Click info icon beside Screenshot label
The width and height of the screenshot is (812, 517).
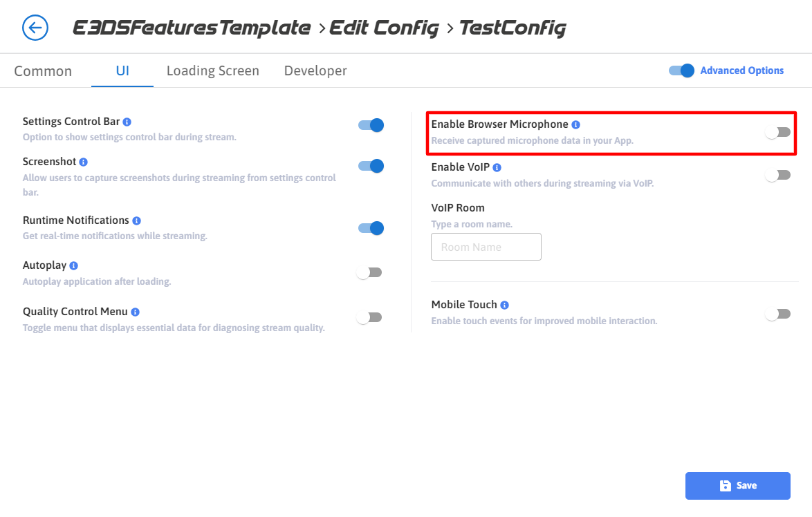[84, 162]
